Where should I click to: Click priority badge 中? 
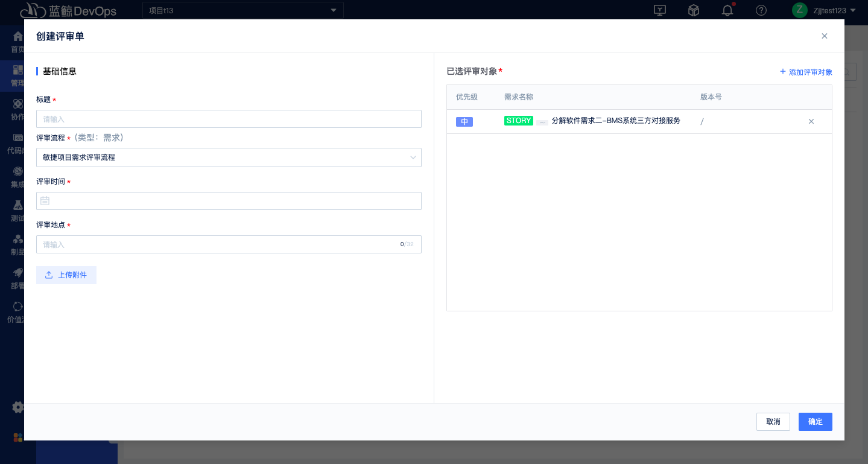coord(464,122)
